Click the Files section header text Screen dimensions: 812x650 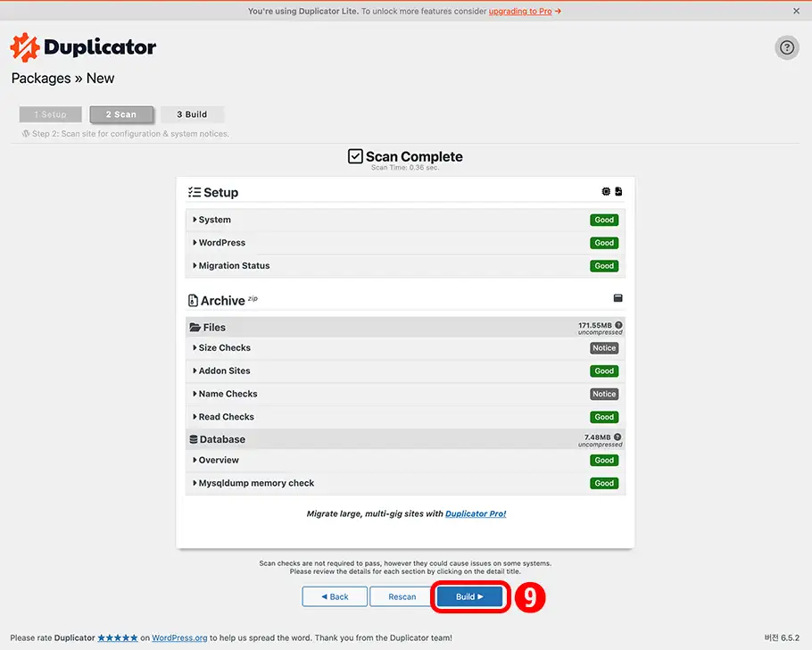click(214, 328)
